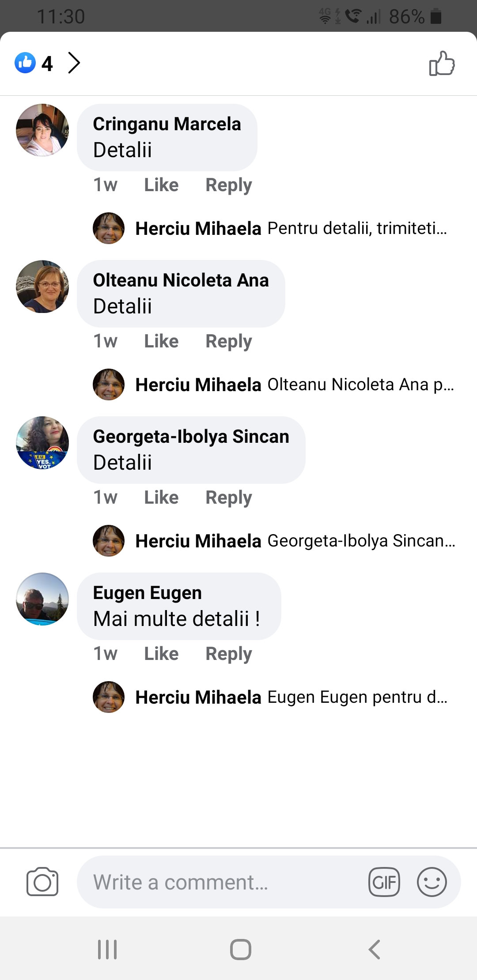Open Georgeta-Ibolya Sincan's profile picture

pos(42,443)
